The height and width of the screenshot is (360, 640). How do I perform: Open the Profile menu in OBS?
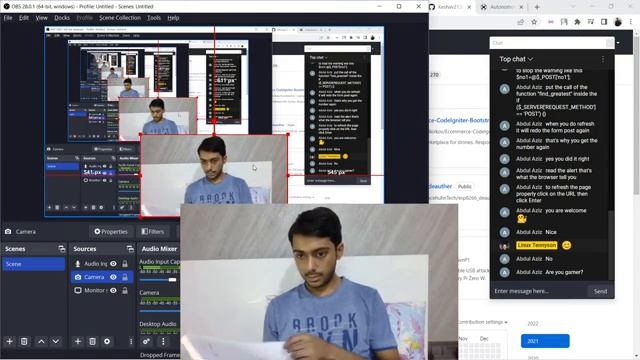[x=84, y=18]
